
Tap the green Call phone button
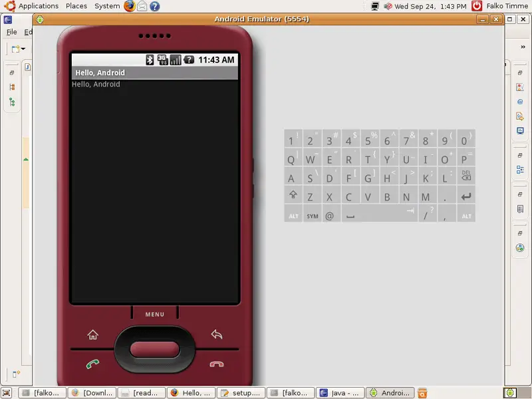[92, 364]
